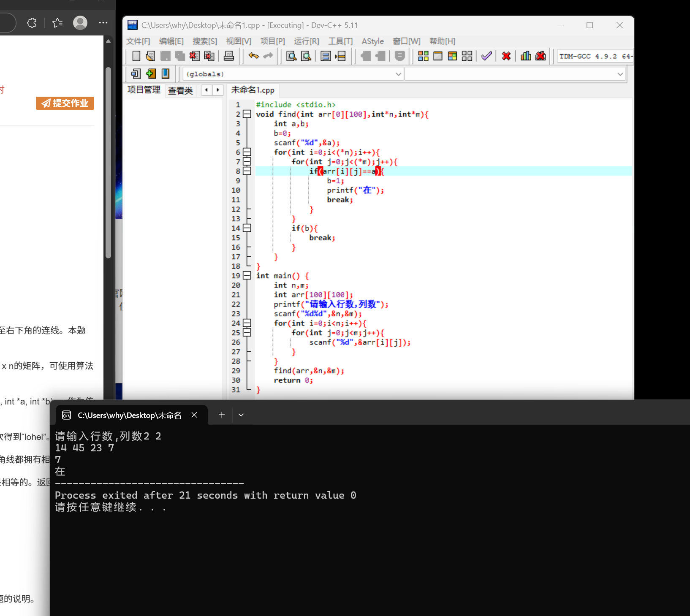Screen dimensions: 690x616
Task: Open the 编辑[E] menu
Action: (x=171, y=41)
